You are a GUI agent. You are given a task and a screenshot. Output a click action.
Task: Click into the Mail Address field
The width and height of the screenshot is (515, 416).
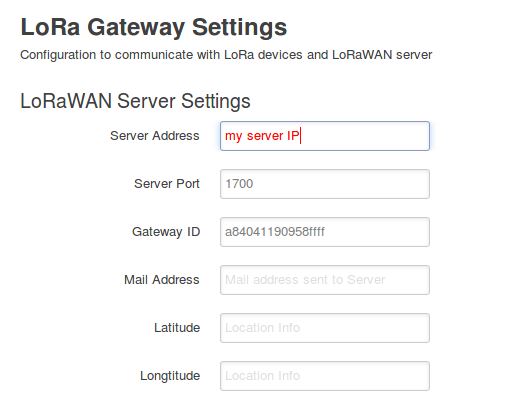325,280
